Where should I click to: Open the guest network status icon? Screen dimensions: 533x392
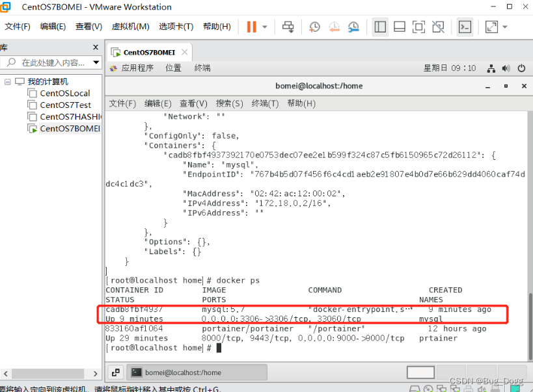[x=491, y=68]
